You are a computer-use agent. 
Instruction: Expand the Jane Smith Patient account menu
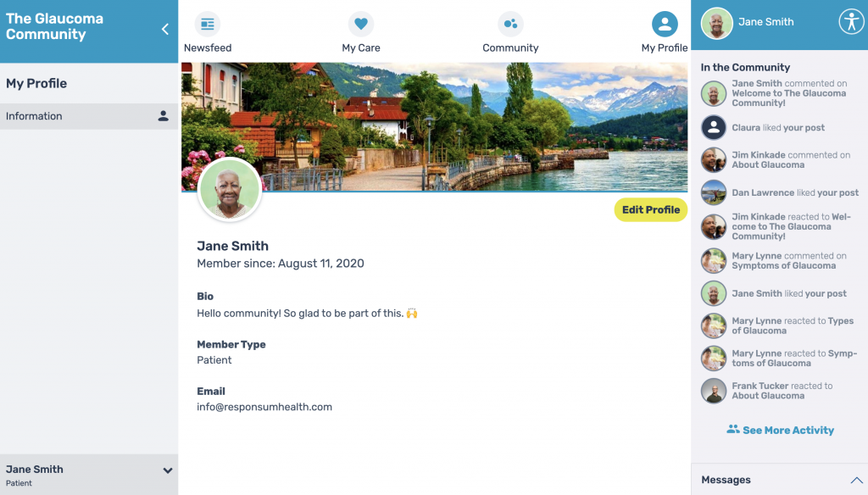pos(167,470)
